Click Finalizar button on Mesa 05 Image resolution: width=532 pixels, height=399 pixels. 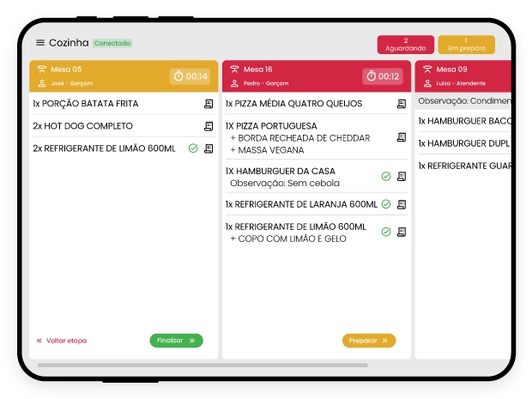176,341
